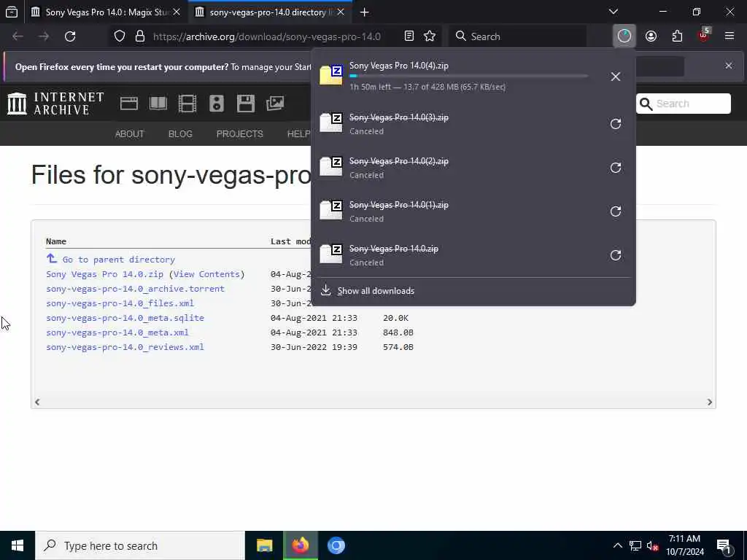Open the Internet Archive Texts book icon
This screenshot has height=560, width=747.
click(x=158, y=104)
